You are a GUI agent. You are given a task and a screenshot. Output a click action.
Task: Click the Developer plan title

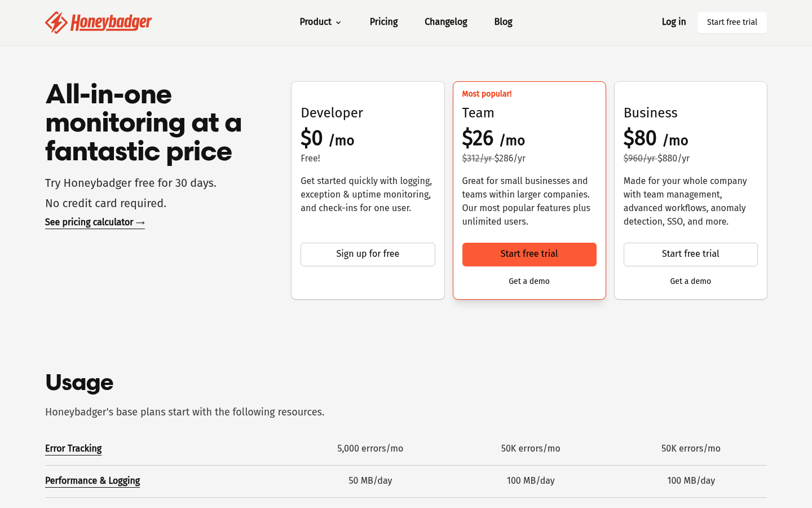(332, 113)
